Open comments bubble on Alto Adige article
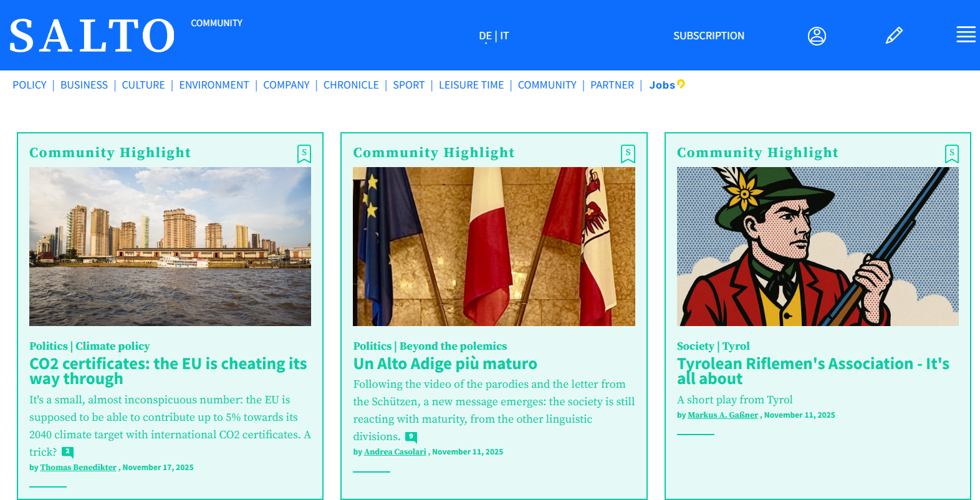The image size is (980, 500). point(411,437)
